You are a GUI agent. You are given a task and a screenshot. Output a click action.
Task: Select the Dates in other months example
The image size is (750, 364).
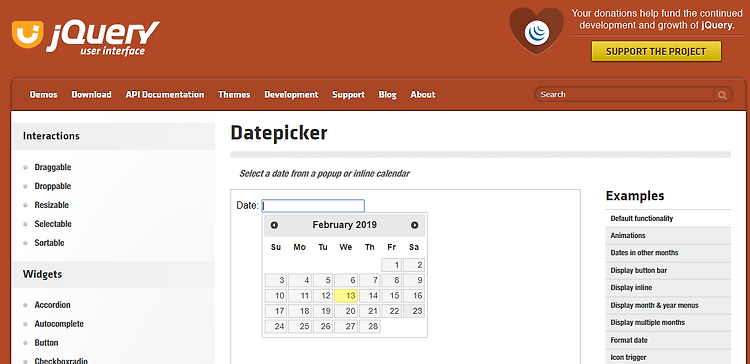click(668, 253)
